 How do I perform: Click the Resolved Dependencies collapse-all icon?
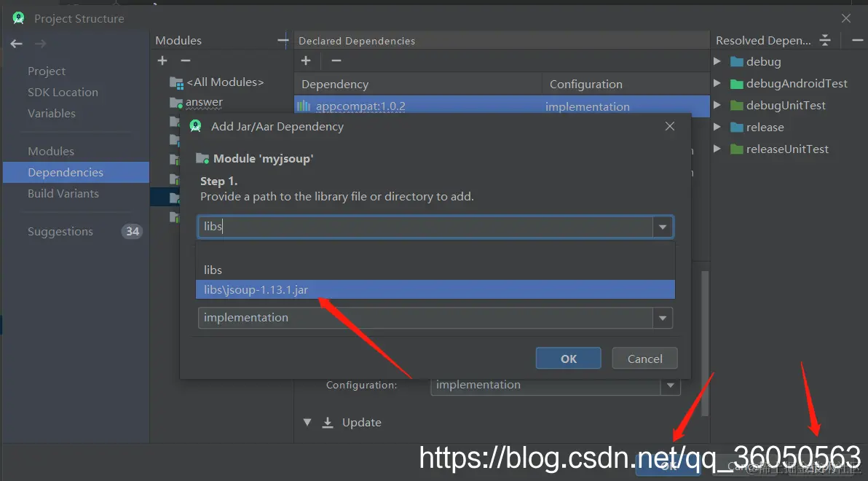coord(825,41)
